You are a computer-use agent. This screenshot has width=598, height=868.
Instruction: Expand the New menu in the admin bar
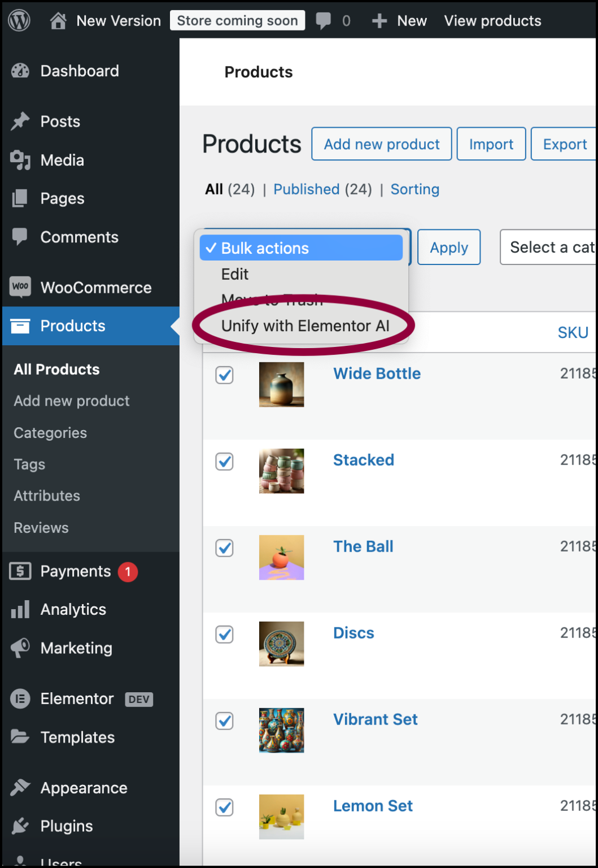[399, 21]
